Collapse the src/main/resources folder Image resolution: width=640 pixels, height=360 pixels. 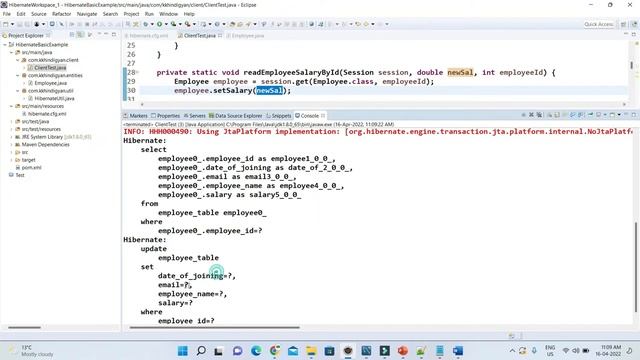pyautogui.click(x=11, y=106)
